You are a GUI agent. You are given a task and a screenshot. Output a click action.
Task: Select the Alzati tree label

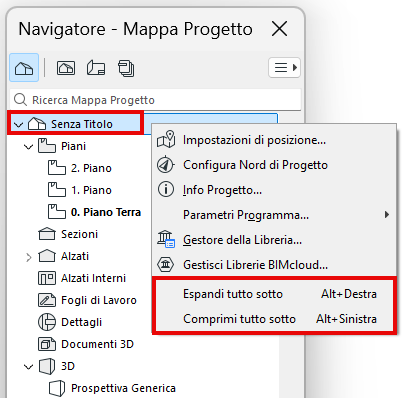coord(75,256)
